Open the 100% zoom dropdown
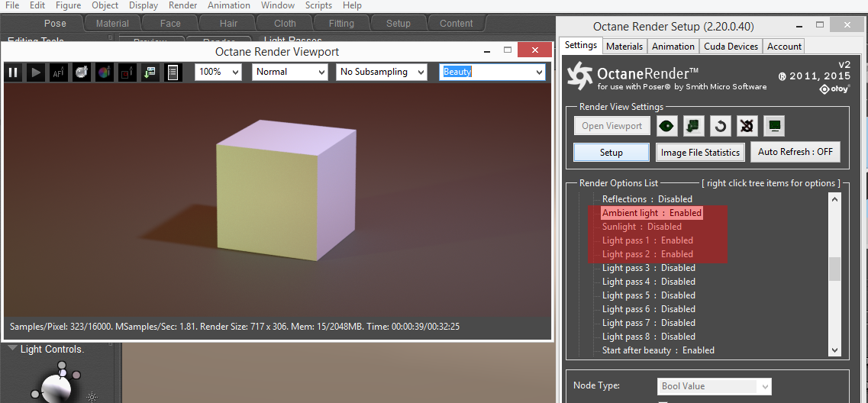Image resolution: width=868 pixels, height=403 pixels. click(x=218, y=72)
